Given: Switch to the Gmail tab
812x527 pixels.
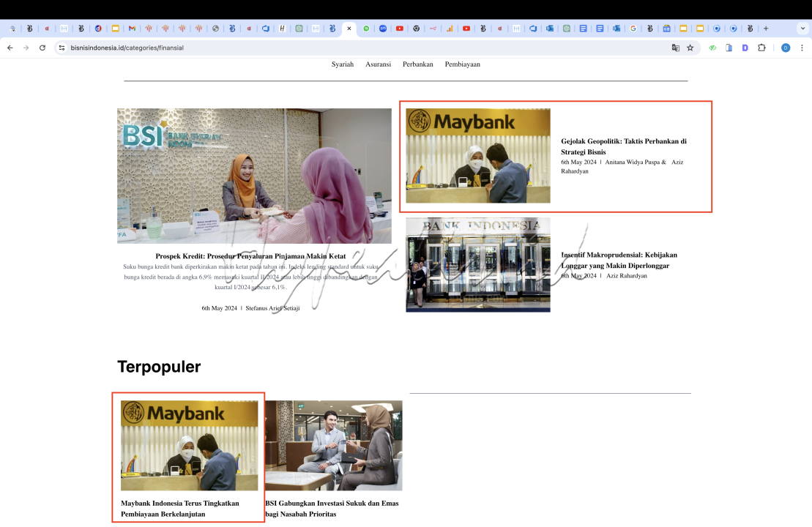Looking at the screenshot, I should 132,29.
